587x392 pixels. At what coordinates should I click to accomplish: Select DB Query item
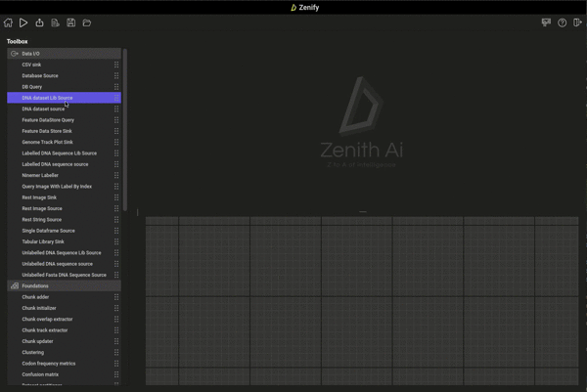coord(64,87)
